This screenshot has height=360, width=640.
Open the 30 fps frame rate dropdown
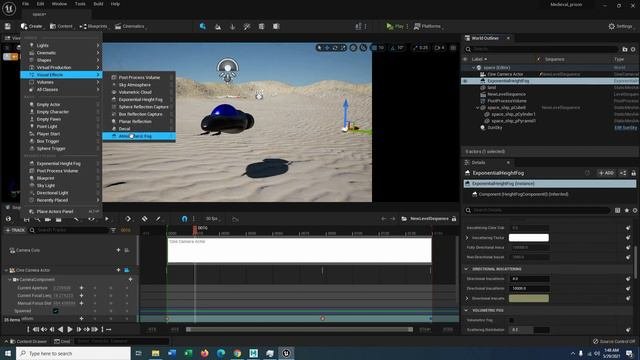pyautogui.click(x=212, y=219)
